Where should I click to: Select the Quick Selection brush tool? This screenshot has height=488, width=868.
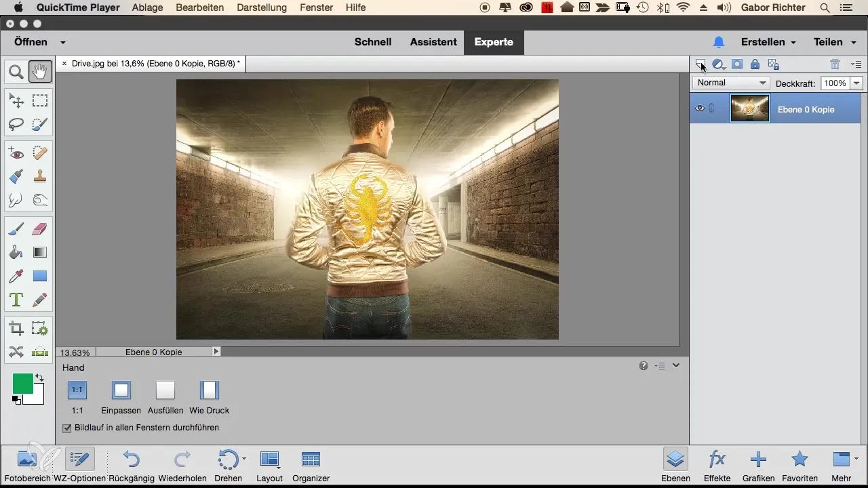[40, 125]
